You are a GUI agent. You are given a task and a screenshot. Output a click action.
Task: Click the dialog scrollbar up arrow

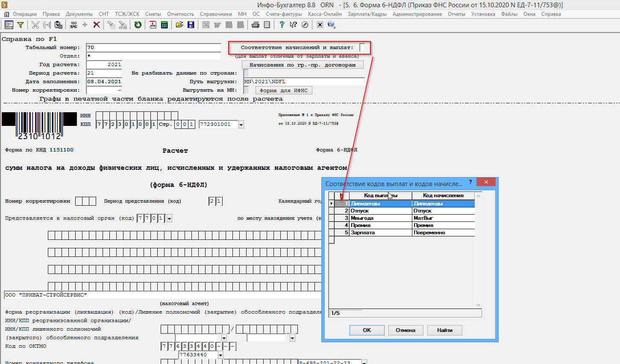(478, 195)
